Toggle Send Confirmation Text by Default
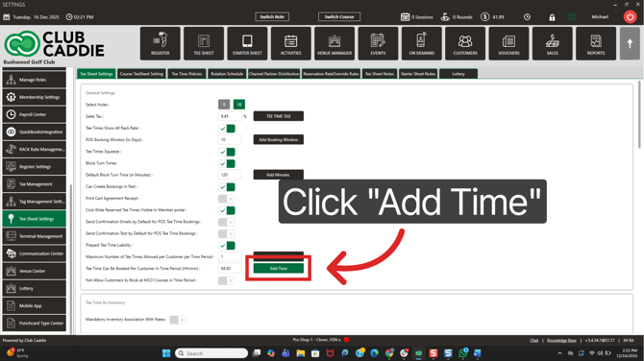The width and height of the screenshot is (644, 361). [x=226, y=234]
